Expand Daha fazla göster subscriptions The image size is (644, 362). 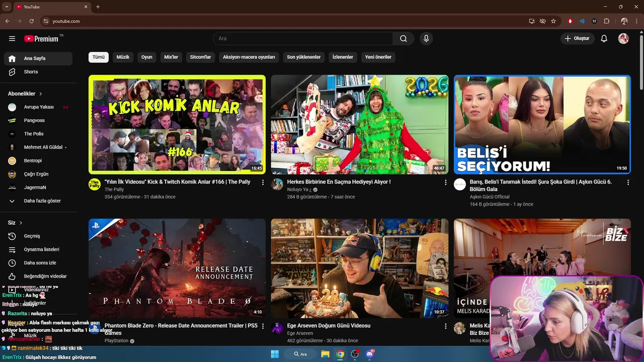tap(38, 201)
